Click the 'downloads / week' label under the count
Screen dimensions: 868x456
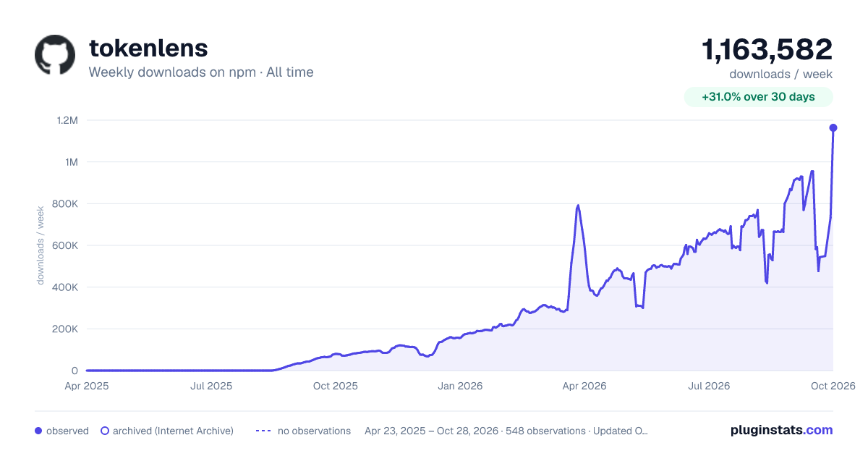(781, 74)
